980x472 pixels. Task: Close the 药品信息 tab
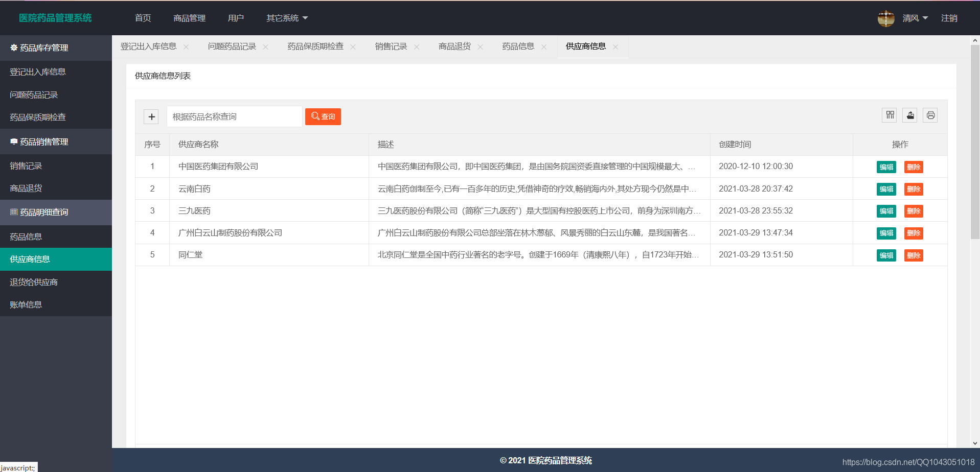tap(544, 46)
